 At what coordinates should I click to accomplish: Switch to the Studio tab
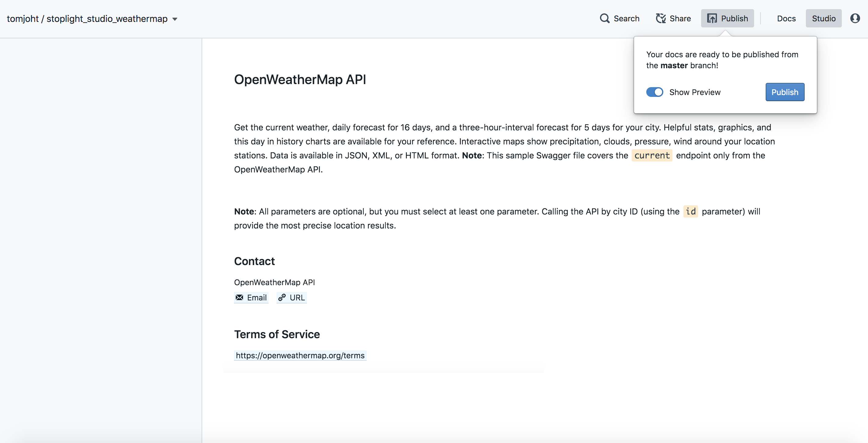(x=824, y=18)
